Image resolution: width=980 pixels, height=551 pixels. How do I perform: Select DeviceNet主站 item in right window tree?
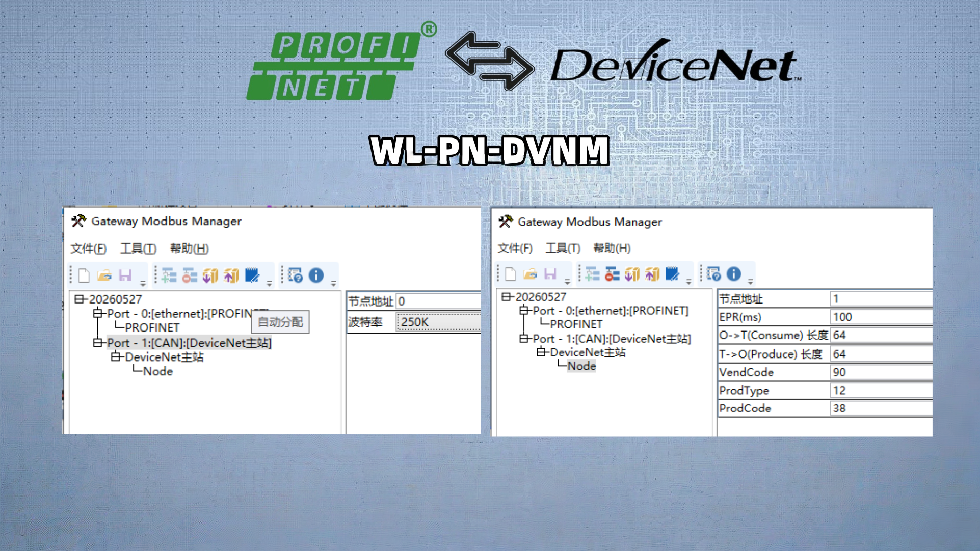(588, 352)
